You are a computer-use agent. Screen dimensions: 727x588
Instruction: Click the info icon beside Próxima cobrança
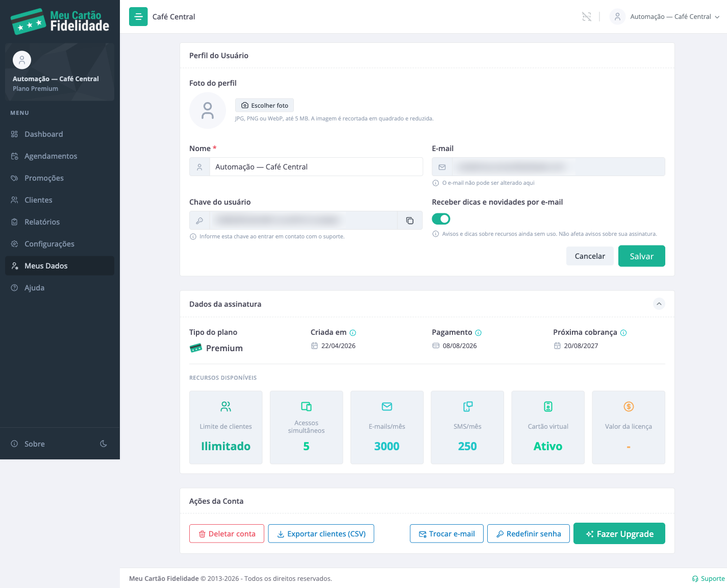(x=623, y=333)
